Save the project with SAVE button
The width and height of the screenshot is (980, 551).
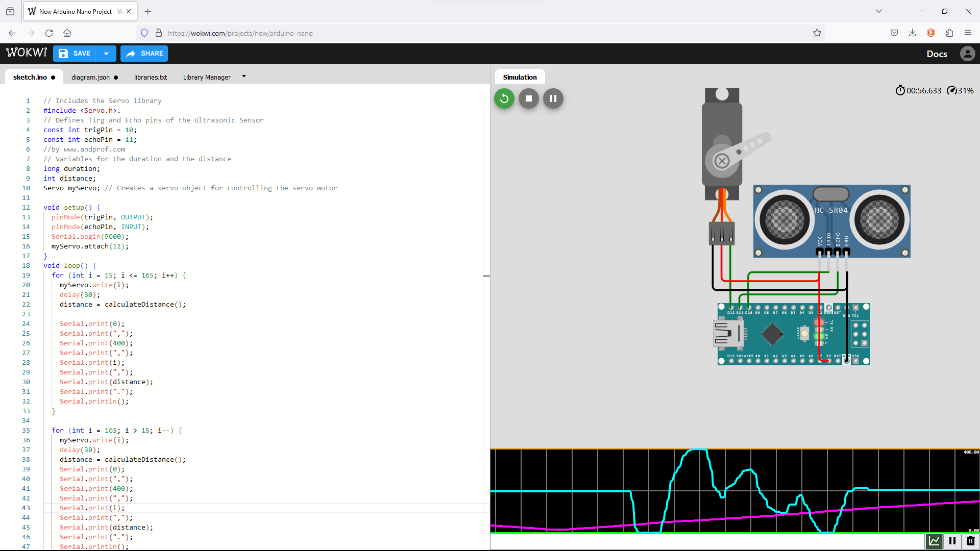point(75,54)
